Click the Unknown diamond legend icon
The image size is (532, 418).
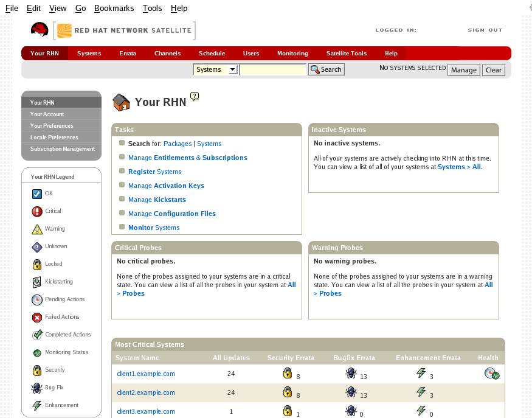[x=37, y=247]
